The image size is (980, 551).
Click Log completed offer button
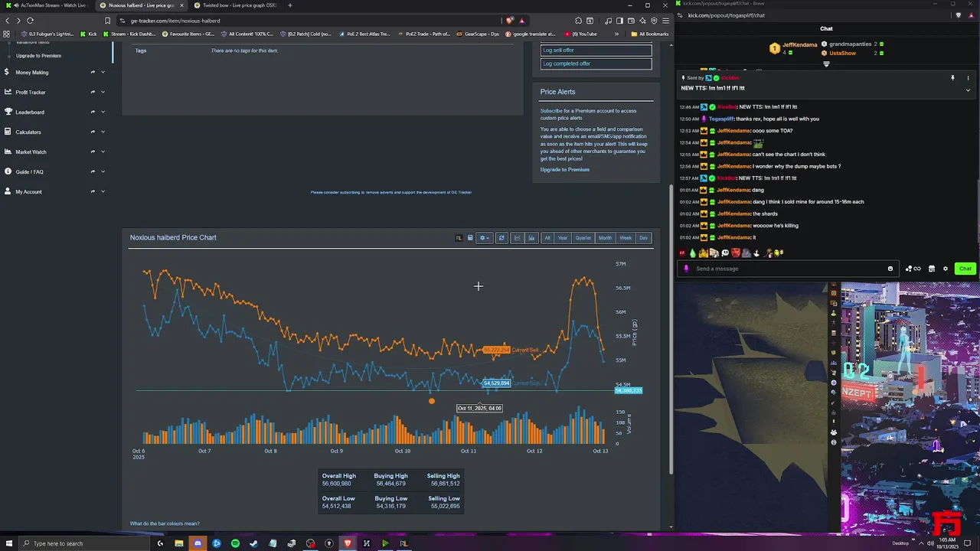[x=596, y=64]
